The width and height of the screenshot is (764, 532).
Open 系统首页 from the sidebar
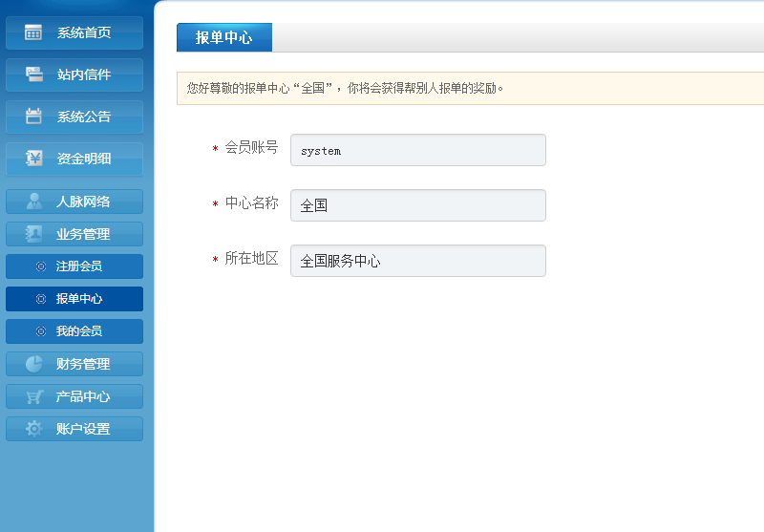tap(74, 32)
